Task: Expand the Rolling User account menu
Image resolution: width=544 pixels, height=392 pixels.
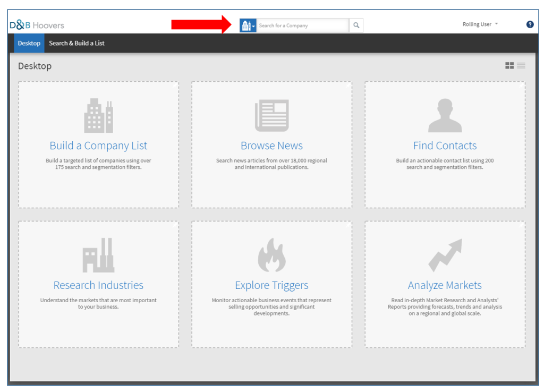Action: pos(480,24)
